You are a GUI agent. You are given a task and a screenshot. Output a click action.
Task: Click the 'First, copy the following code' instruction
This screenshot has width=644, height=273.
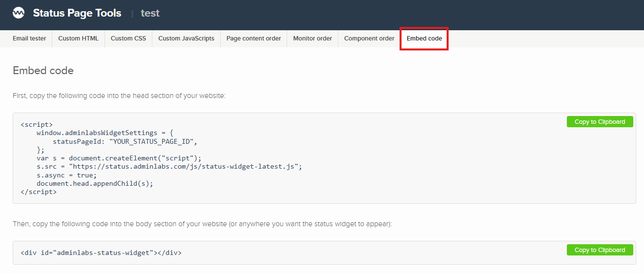coord(119,96)
